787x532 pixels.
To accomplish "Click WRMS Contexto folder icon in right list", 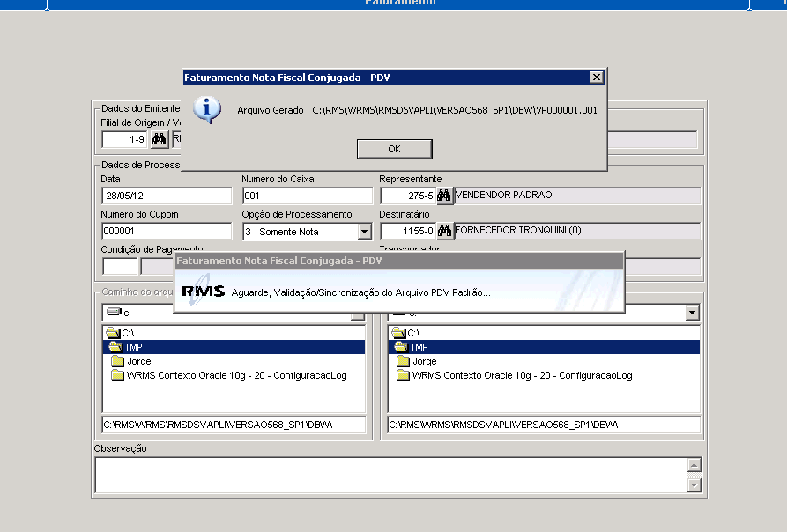I will click(x=403, y=375).
